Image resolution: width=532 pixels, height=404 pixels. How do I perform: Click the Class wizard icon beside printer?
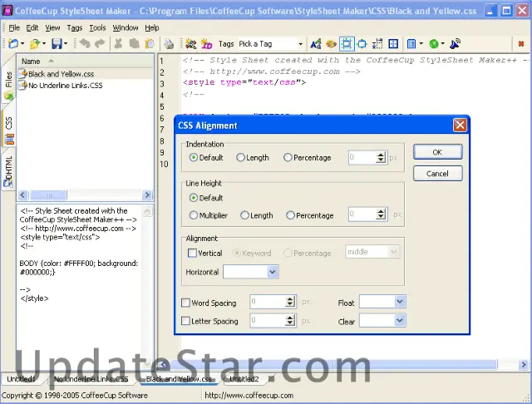(191, 44)
